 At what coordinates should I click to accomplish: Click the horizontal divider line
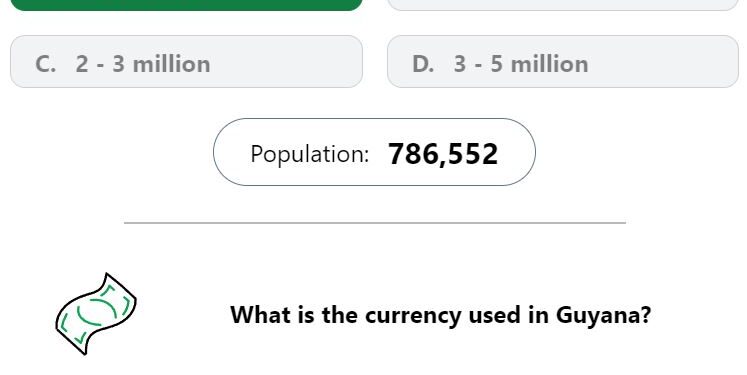click(x=375, y=223)
